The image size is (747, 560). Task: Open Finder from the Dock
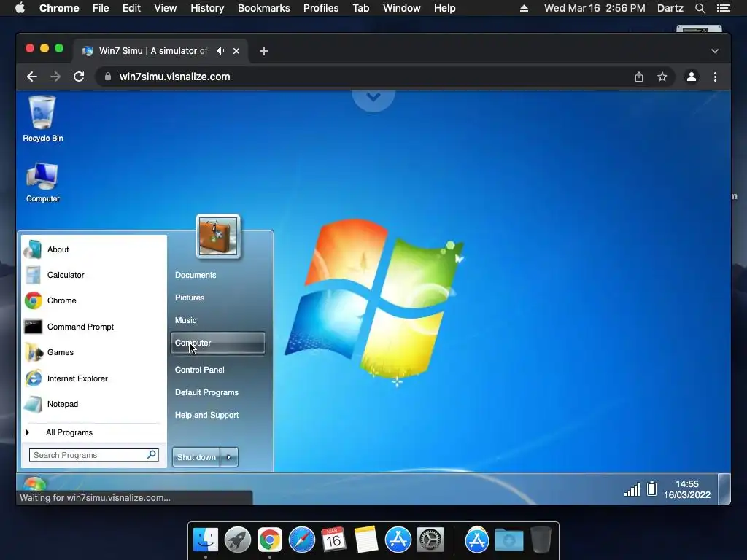(x=205, y=540)
